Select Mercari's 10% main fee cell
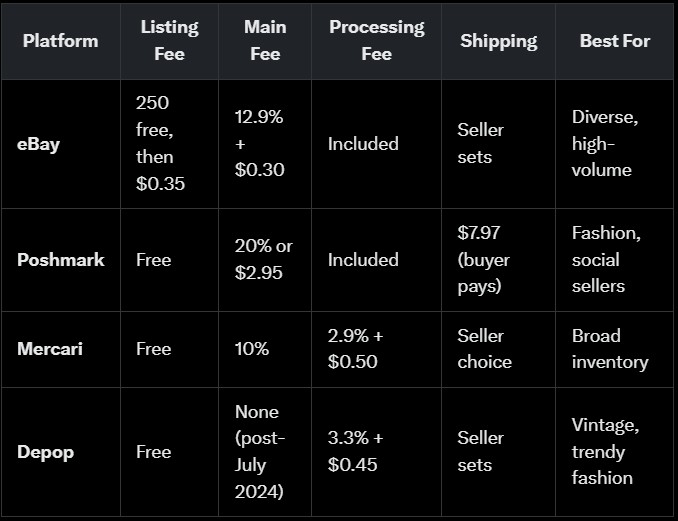The width and height of the screenshot is (678, 521). coord(251,349)
